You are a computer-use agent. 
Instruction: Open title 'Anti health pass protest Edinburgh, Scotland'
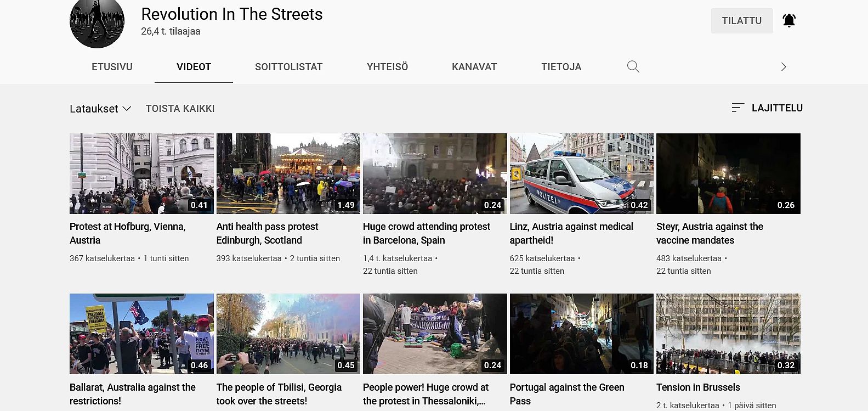point(268,233)
